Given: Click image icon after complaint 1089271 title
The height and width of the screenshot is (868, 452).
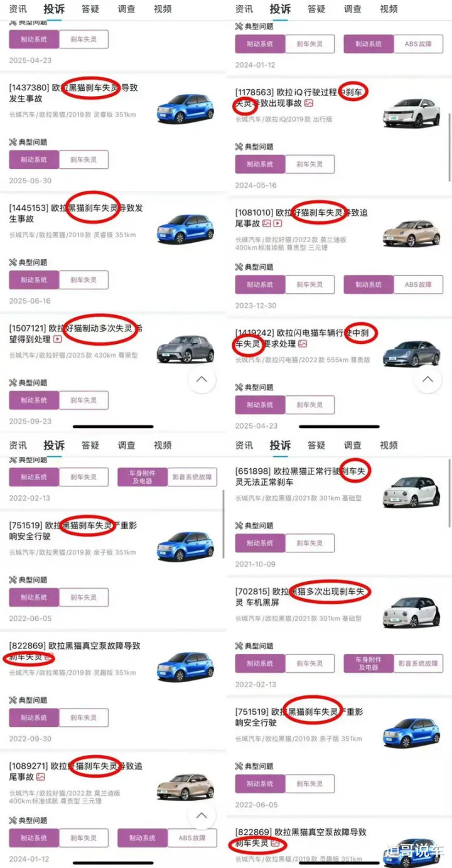Looking at the screenshot, I should pyautogui.click(x=41, y=777).
